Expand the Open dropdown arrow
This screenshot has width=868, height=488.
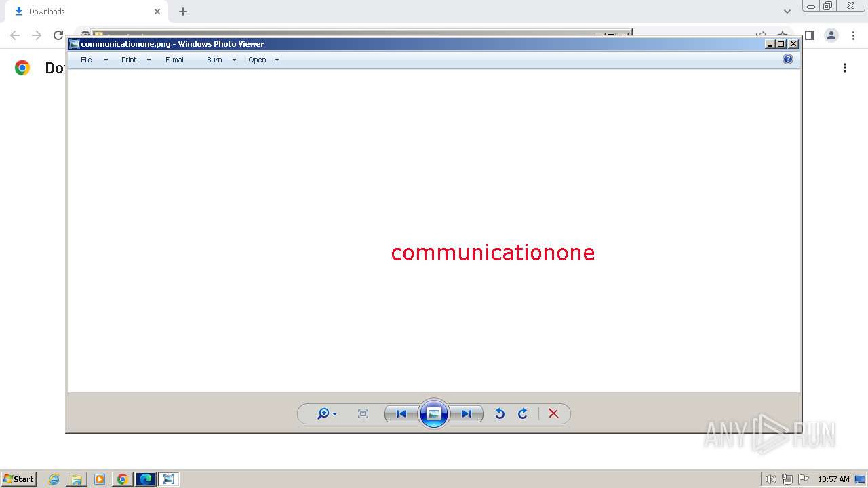277,60
